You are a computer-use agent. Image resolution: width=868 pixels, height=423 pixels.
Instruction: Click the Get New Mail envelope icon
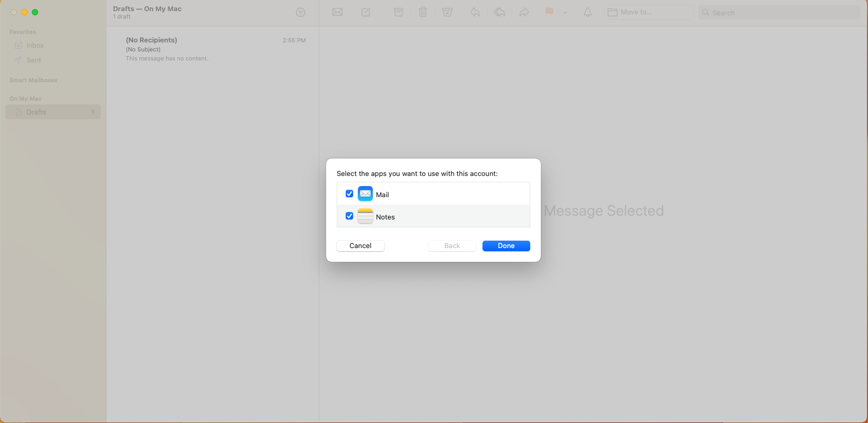tap(337, 12)
